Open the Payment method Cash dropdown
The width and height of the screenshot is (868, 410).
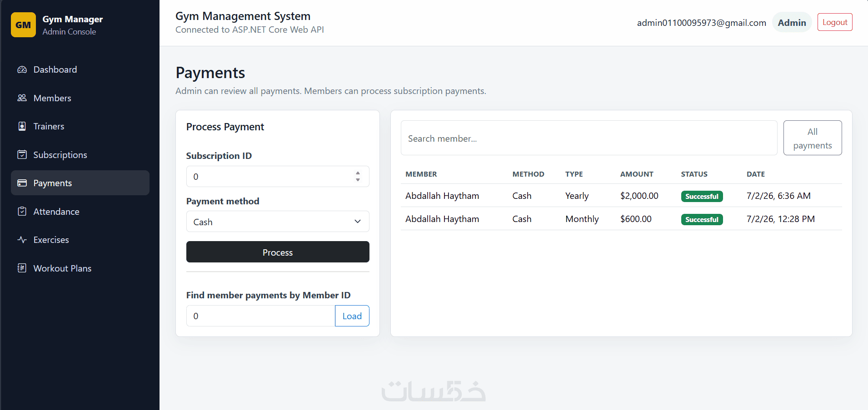tap(278, 222)
